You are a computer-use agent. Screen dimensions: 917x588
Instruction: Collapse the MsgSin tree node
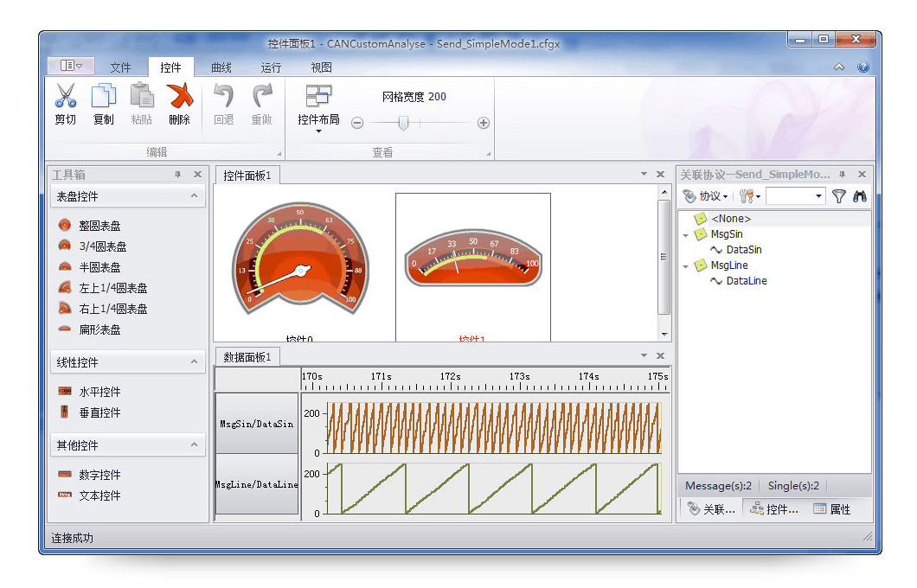(686, 234)
